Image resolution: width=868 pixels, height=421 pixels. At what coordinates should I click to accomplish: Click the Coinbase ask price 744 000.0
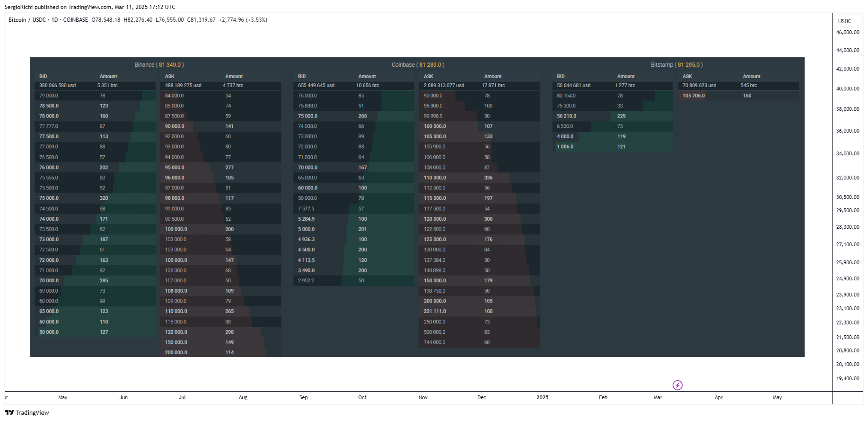434,342
